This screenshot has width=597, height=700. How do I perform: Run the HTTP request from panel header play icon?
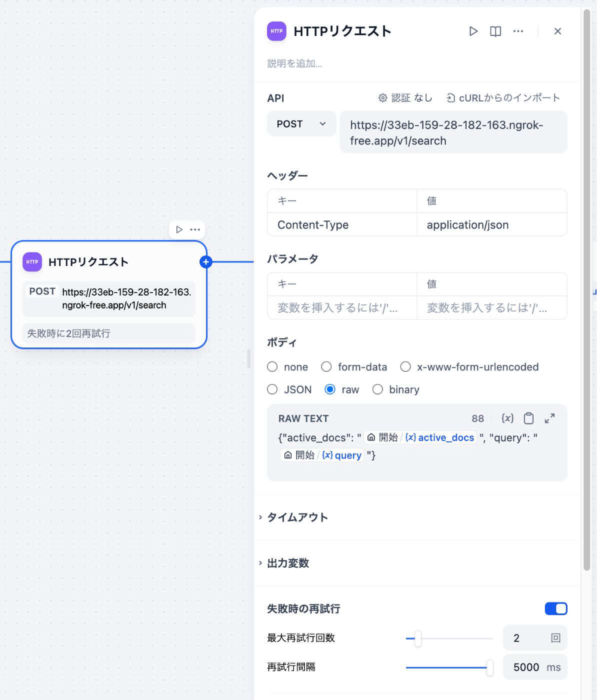473,31
